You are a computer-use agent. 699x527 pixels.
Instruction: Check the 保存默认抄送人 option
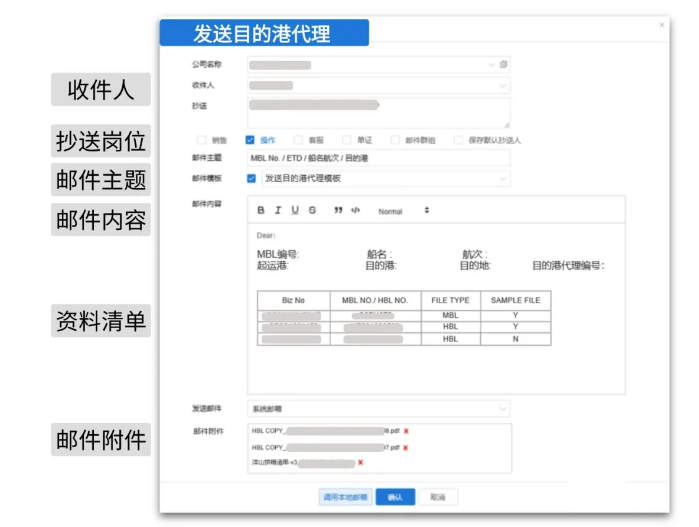[458, 140]
